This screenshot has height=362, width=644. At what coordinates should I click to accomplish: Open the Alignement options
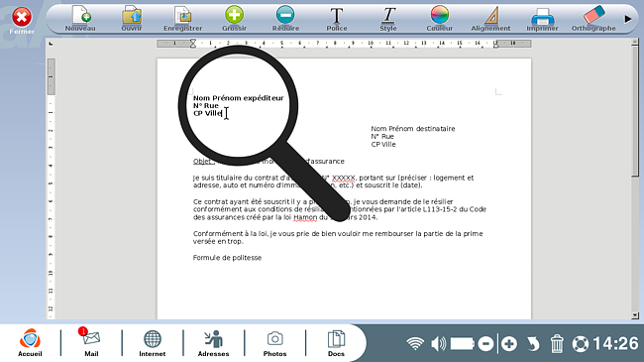click(490, 19)
